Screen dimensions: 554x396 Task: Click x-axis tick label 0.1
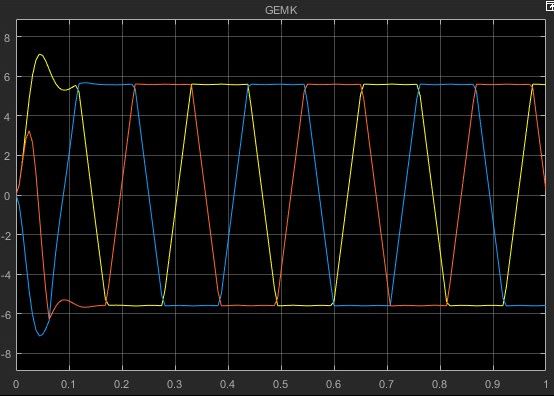point(68,384)
